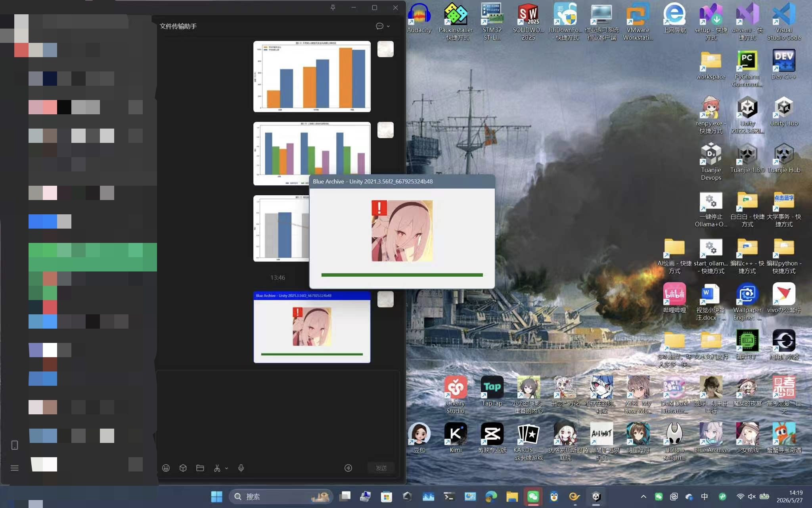The width and height of the screenshot is (812, 508).
Task: Click the 文件传输助手 chat title
Action: [x=178, y=26]
